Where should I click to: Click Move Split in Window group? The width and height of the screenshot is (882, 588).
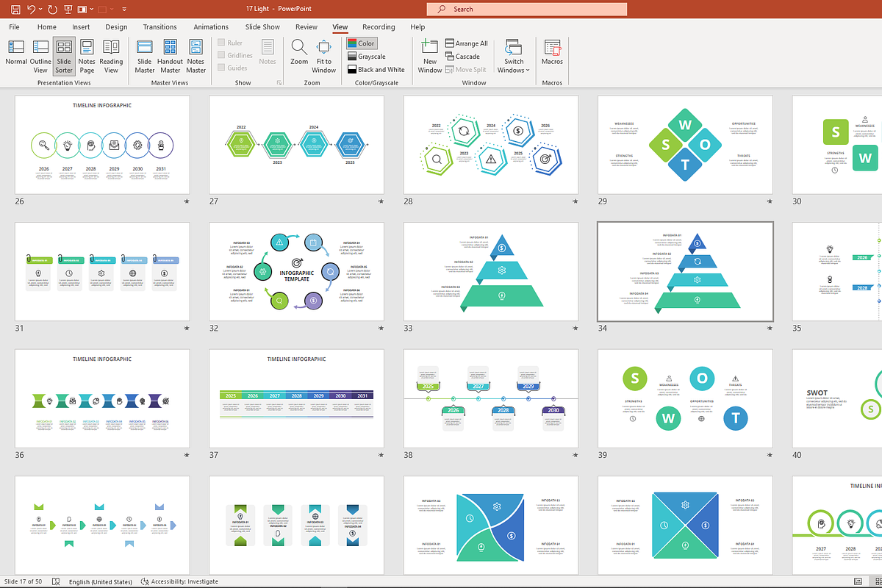(465, 70)
